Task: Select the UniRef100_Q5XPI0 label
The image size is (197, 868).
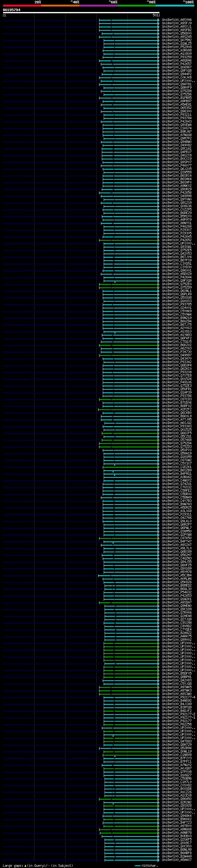Action: pyautogui.click(x=176, y=450)
